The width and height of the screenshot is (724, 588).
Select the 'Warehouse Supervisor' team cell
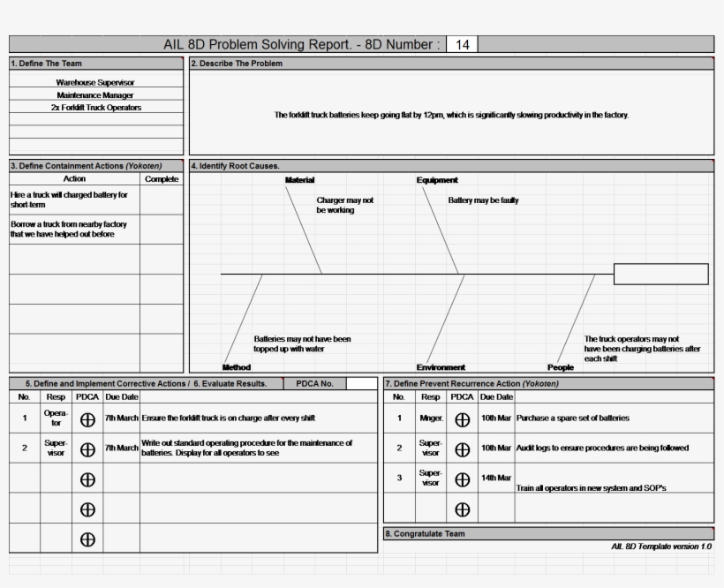[96, 82]
